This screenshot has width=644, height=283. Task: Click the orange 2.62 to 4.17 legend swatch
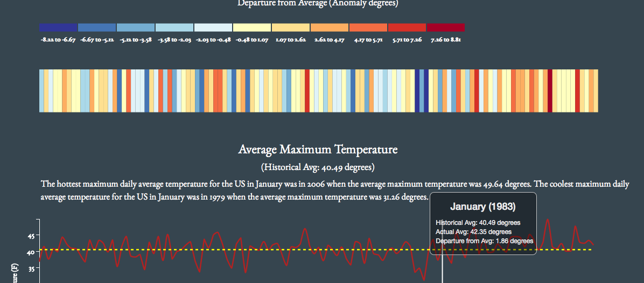pos(330,27)
